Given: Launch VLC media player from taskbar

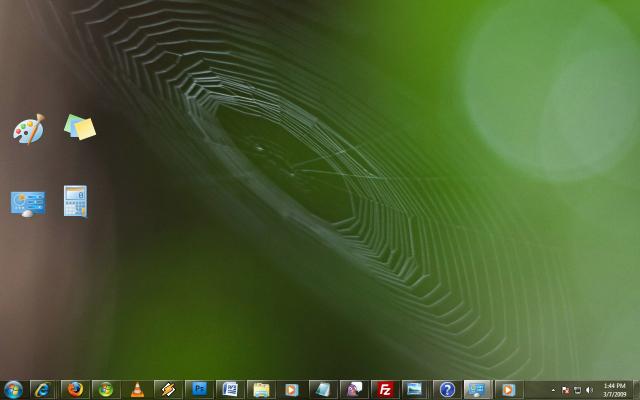Looking at the screenshot, I should tap(136, 389).
